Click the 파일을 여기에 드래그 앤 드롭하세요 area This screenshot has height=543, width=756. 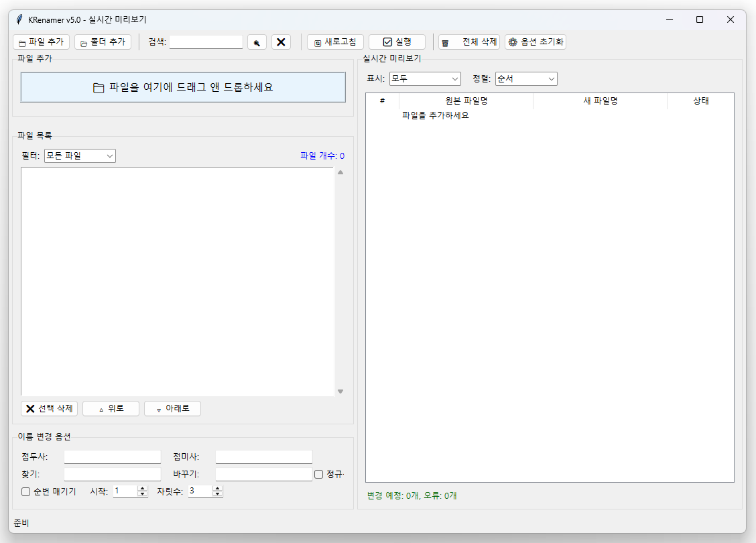click(183, 87)
